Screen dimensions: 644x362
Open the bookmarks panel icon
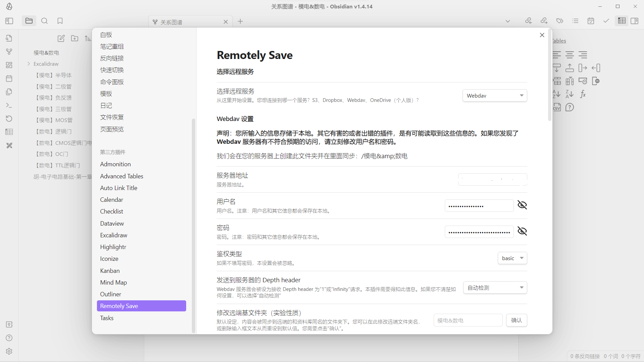coord(60,21)
